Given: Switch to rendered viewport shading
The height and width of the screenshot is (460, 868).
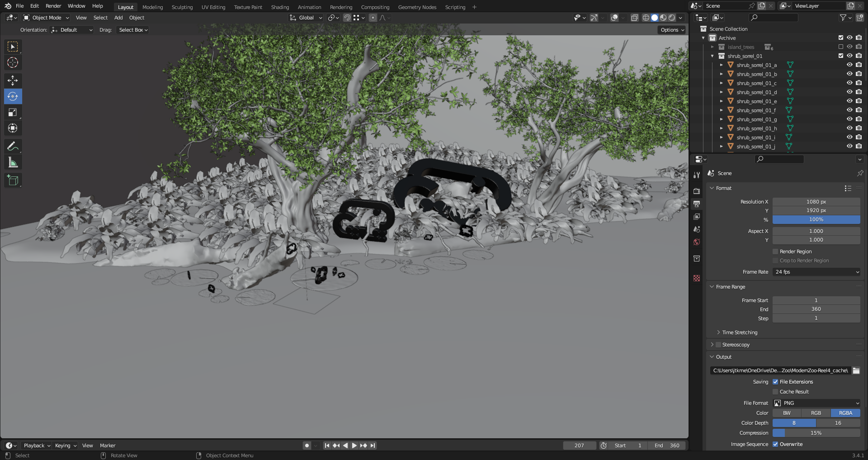Looking at the screenshot, I should click(x=672, y=18).
